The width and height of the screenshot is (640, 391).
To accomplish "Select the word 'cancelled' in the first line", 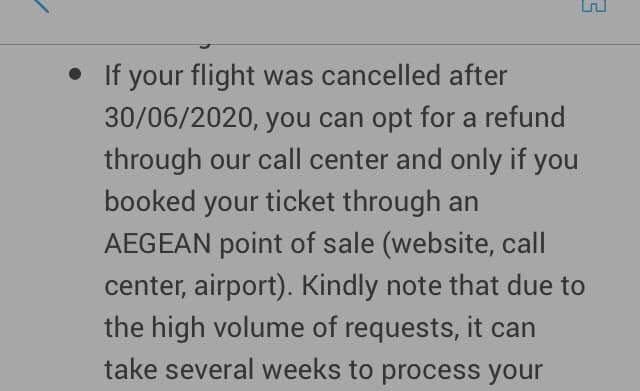I will tap(381, 76).
